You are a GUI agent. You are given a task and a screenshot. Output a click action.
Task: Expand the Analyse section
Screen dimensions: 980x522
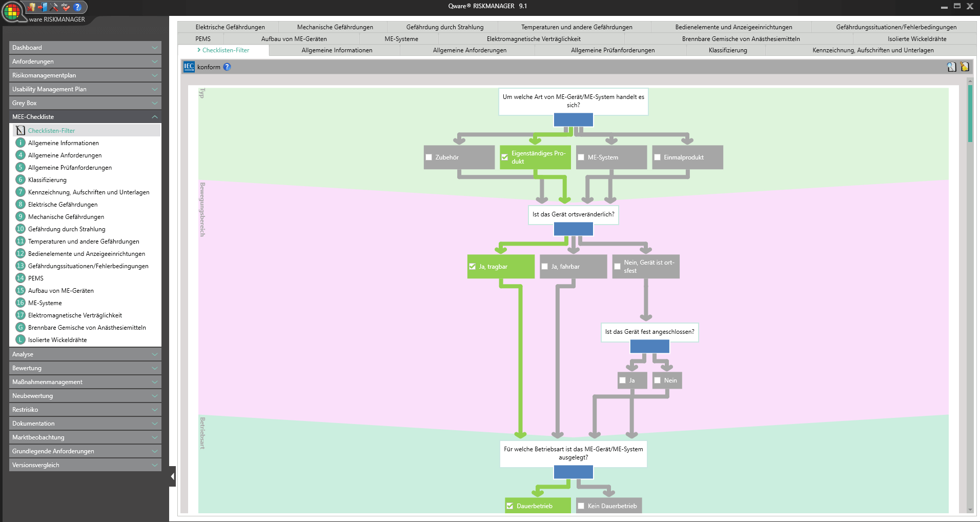click(x=85, y=354)
